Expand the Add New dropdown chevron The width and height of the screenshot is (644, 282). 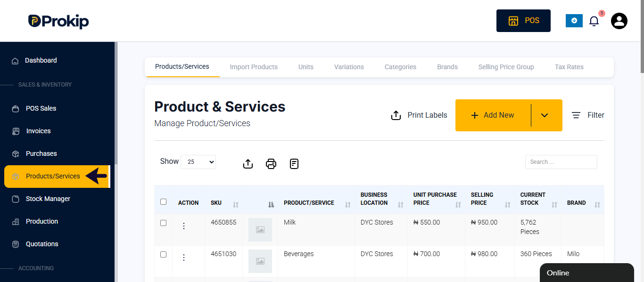coord(545,115)
